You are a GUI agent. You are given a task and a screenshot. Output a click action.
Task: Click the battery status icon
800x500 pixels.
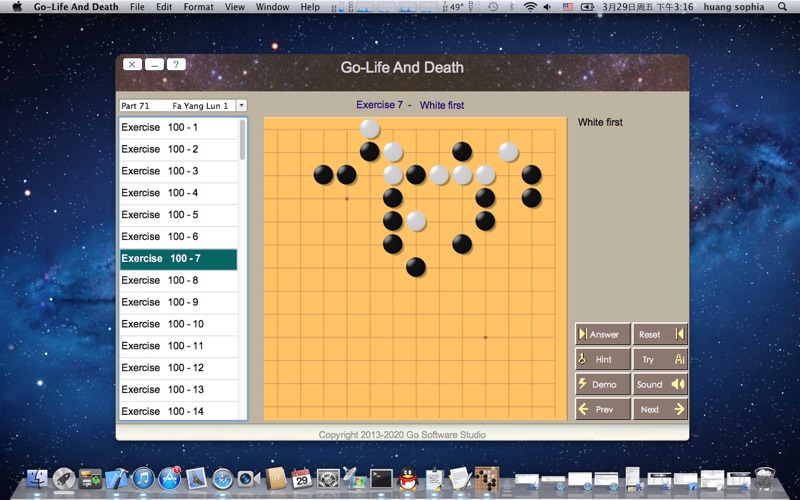588,7
